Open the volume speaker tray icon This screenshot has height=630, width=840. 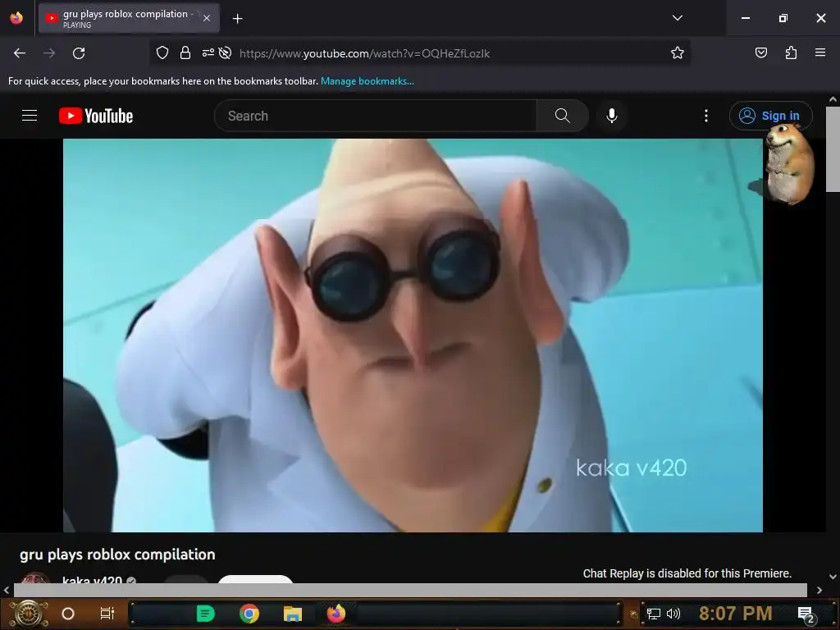[673, 614]
